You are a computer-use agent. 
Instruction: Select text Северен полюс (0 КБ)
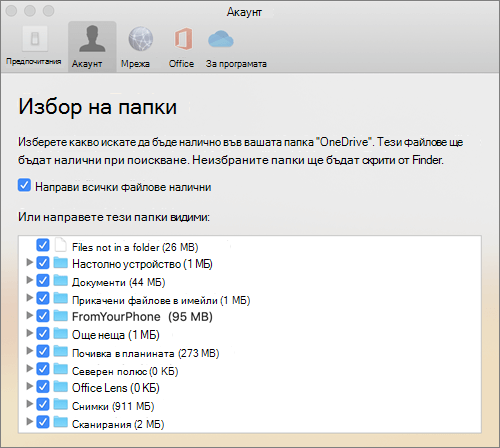click(125, 371)
